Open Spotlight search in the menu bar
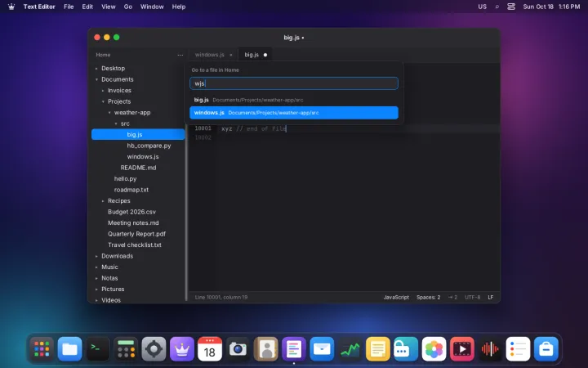The width and height of the screenshot is (588, 368). pos(497,7)
